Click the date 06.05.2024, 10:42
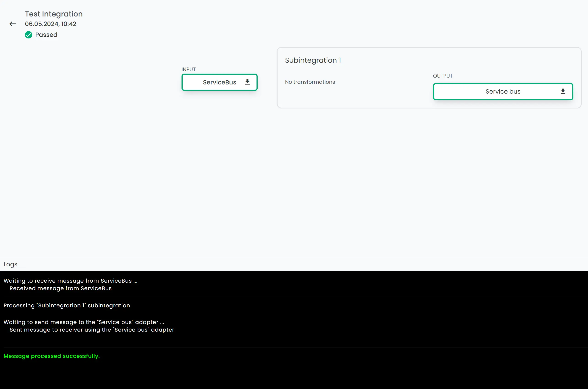 51,24
